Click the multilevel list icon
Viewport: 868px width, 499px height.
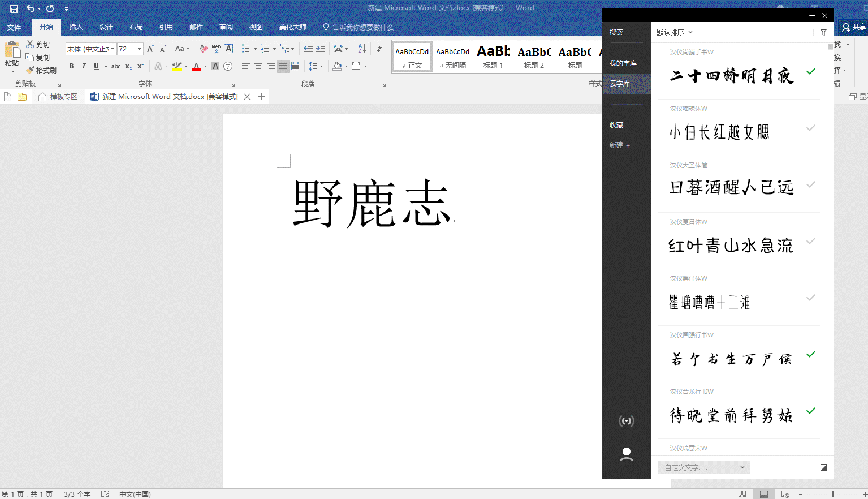(x=285, y=49)
